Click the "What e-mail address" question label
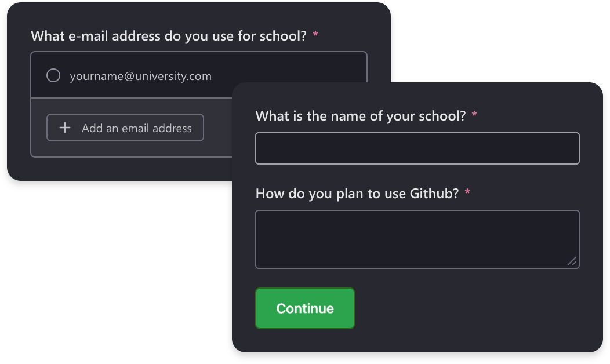 pyautogui.click(x=168, y=36)
